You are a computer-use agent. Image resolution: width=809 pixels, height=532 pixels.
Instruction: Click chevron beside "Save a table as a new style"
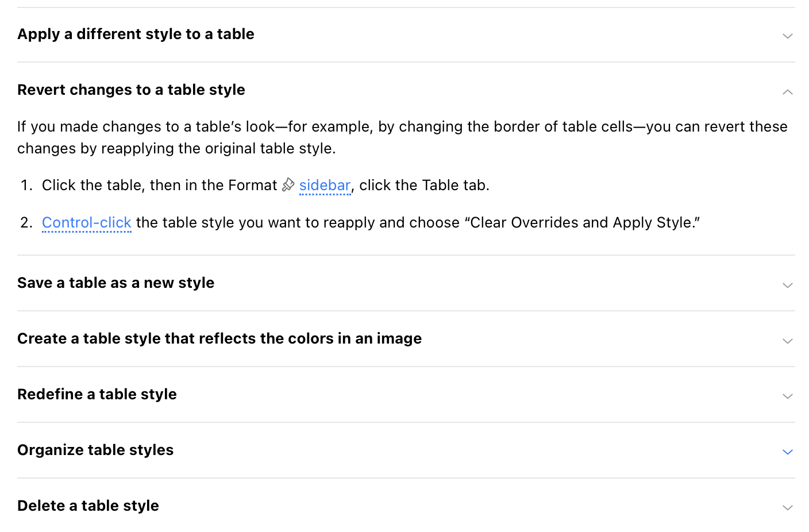[787, 285]
